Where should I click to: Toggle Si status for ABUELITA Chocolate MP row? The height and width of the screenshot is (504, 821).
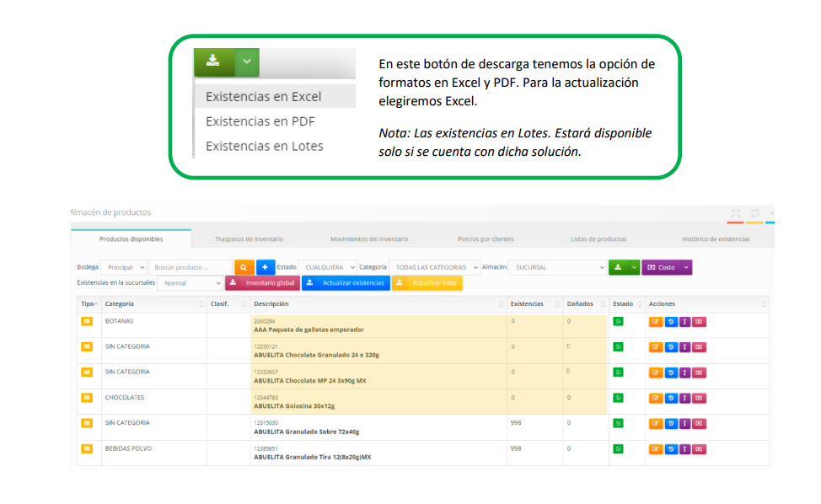618,373
